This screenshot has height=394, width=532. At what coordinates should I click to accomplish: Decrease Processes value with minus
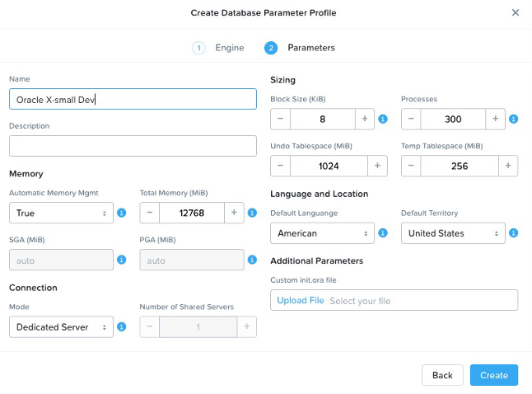(x=411, y=119)
